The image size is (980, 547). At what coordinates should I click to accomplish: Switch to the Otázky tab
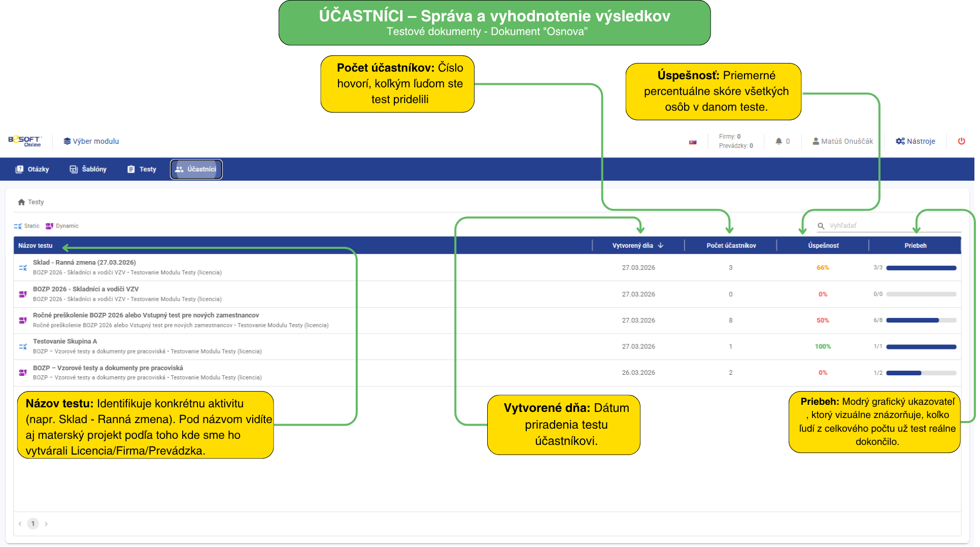32,169
